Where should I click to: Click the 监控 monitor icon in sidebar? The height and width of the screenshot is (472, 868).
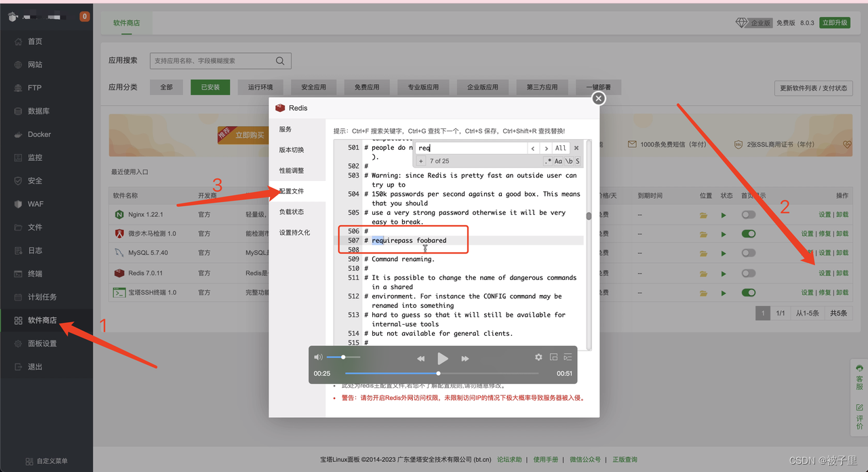tap(18, 157)
